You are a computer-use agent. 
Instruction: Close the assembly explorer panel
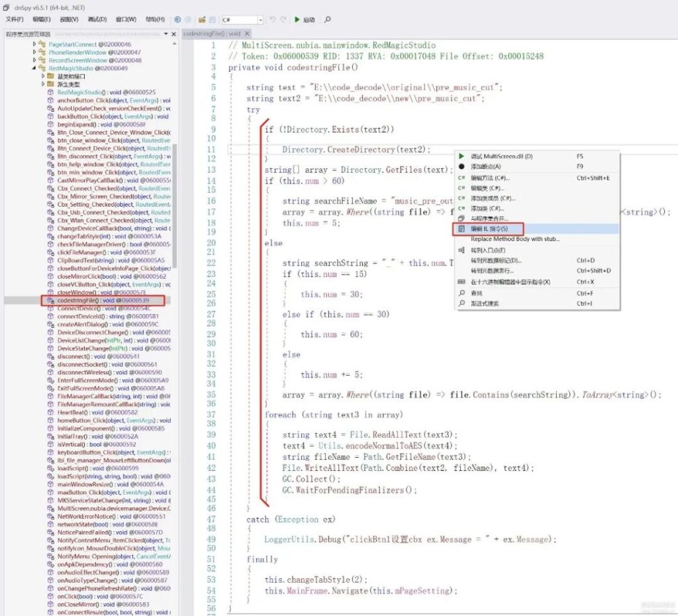pos(174,34)
